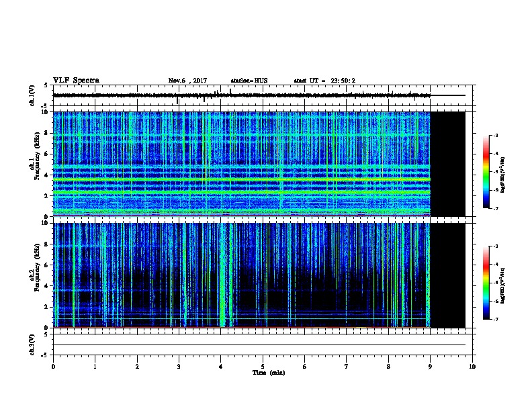
Task: Click the "6" tick on ch.1 frequency axis
Action: (x=46, y=154)
